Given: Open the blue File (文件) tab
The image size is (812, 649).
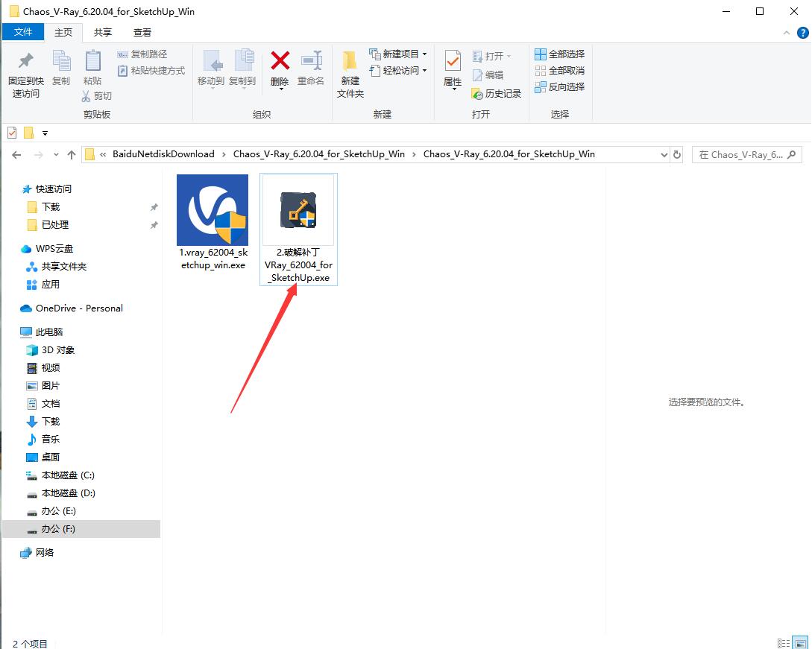Looking at the screenshot, I should (x=23, y=32).
